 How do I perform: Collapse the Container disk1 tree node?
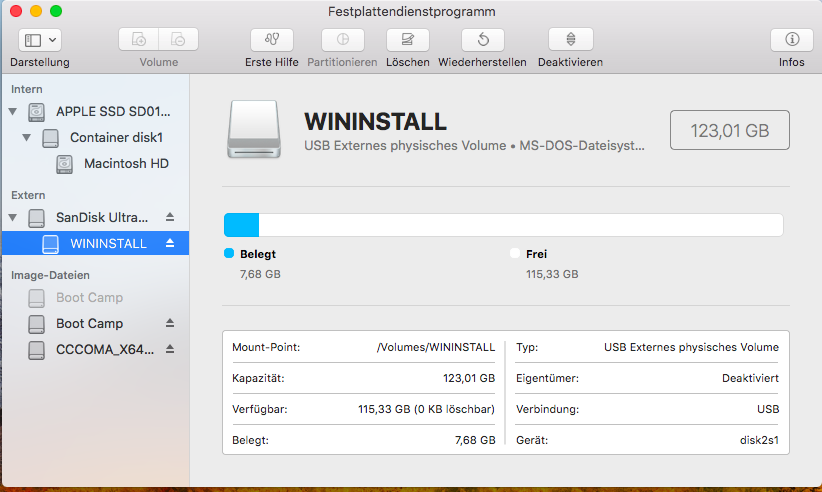tap(27, 138)
